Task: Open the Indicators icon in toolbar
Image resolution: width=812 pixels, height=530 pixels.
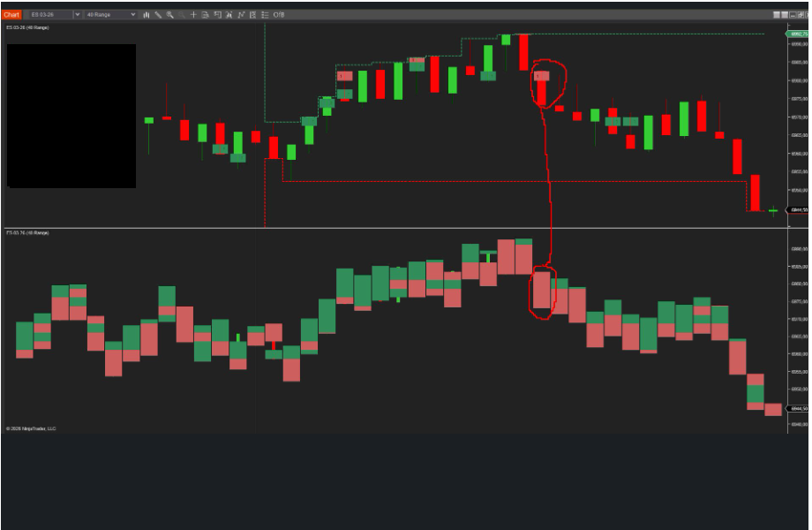Action: (229, 15)
